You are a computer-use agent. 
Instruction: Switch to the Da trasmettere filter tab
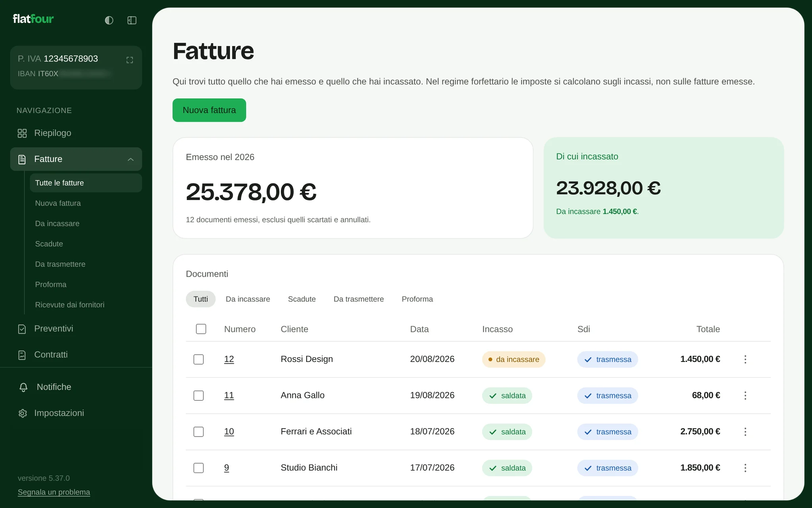[x=359, y=299]
